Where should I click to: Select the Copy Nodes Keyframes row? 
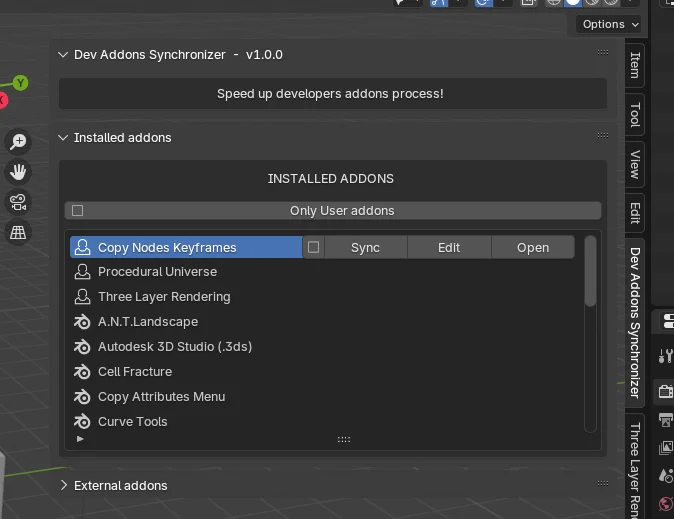186,247
